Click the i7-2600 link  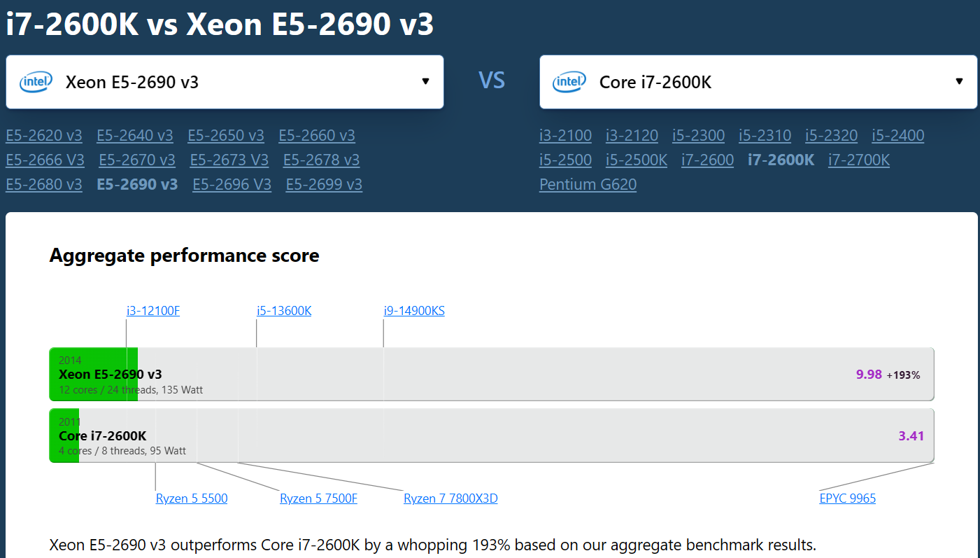(x=708, y=160)
